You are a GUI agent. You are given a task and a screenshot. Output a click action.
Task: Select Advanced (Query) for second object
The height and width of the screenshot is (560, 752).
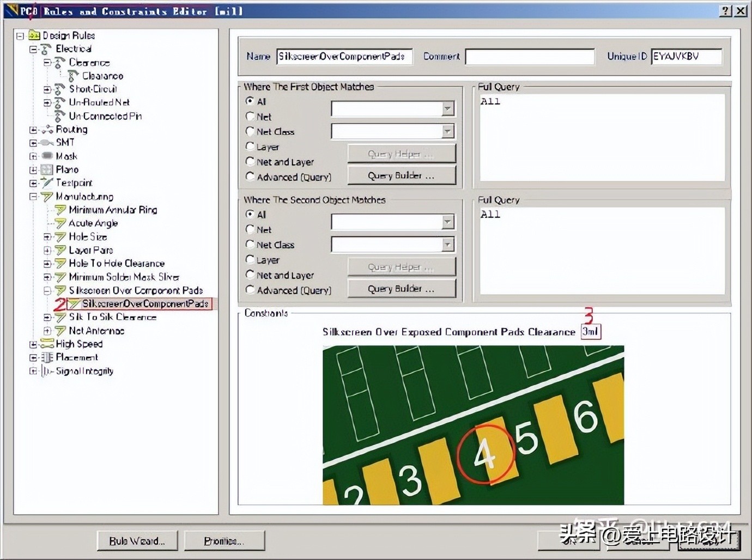(x=250, y=290)
